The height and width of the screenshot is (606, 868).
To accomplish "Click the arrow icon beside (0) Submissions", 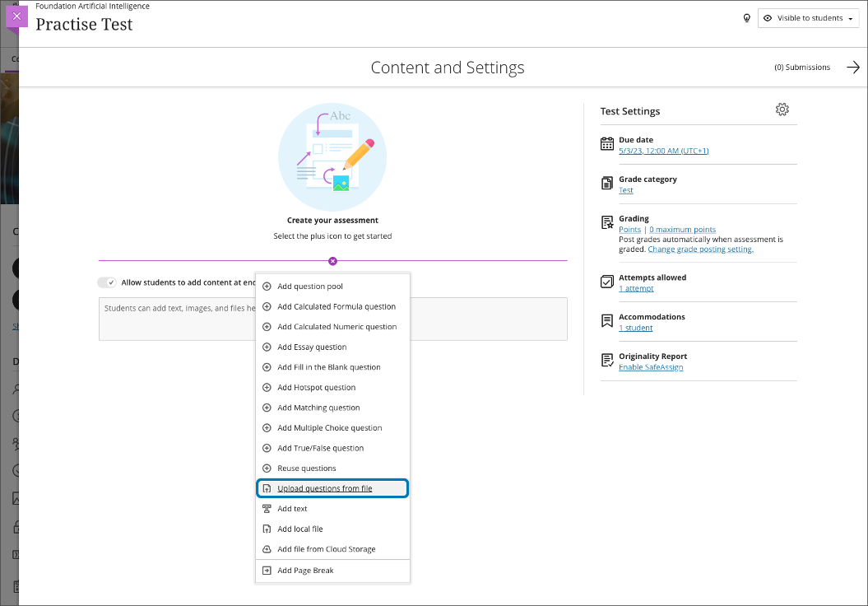I will (x=853, y=67).
